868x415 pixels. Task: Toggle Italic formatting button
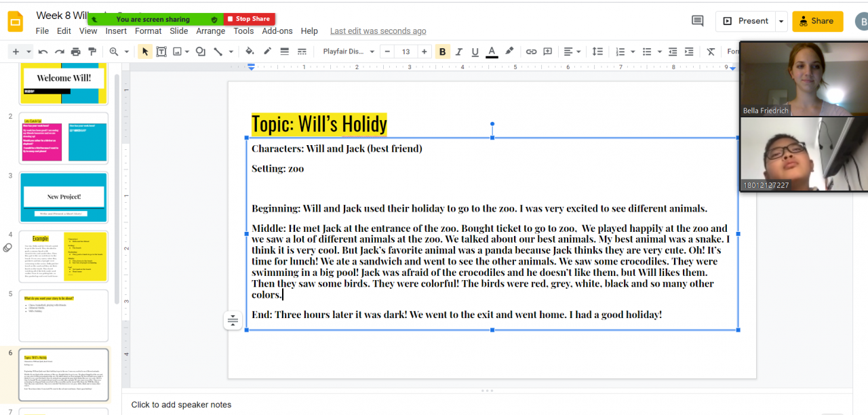[x=459, y=52]
